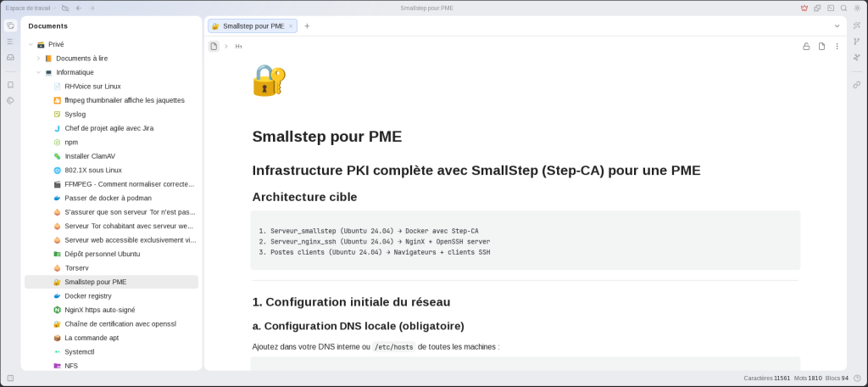Select the Smallstep pour PME tab
The width and height of the screenshot is (868, 387).
[253, 26]
